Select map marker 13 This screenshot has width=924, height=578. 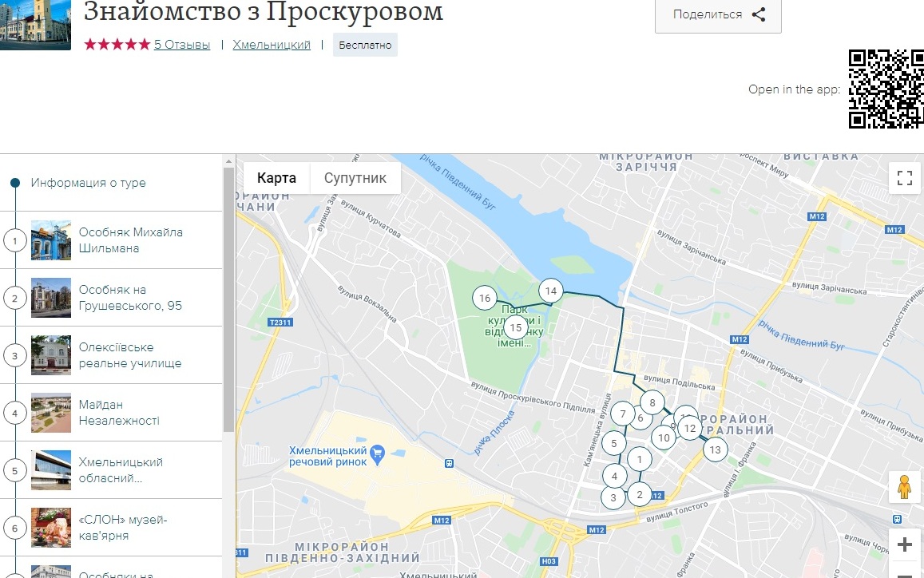(715, 449)
